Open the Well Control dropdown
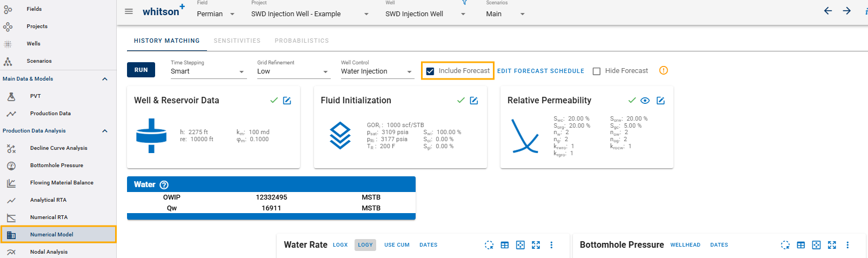Image resolution: width=868 pixels, height=258 pixels. (x=377, y=71)
